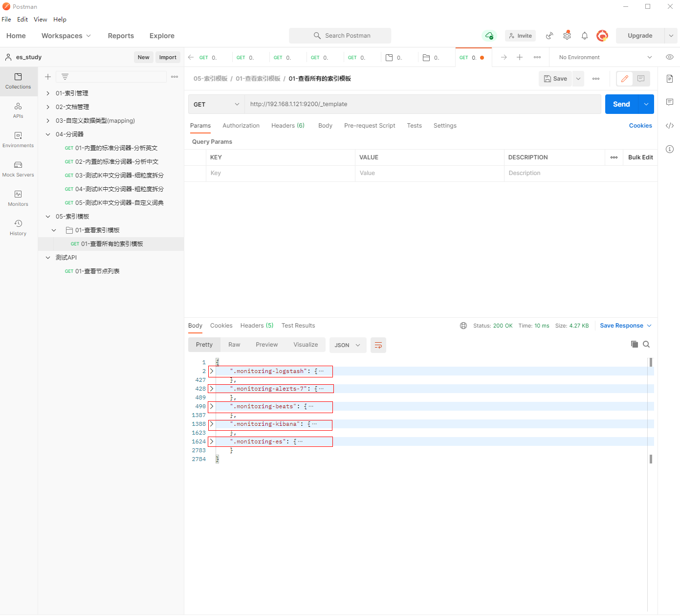The image size is (680, 616).
Task: Click the blue Send button
Action: click(621, 104)
